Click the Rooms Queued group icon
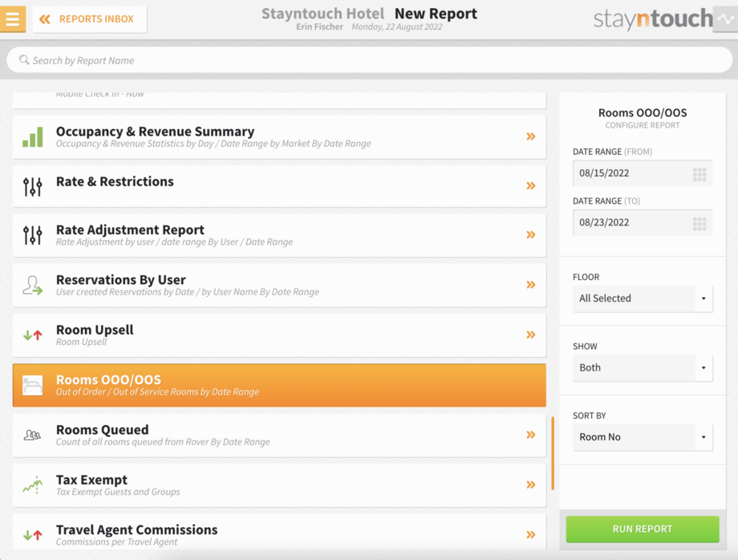The width and height of the screenshot is (738, 560). pyautogui.click(x=32, y=436)
